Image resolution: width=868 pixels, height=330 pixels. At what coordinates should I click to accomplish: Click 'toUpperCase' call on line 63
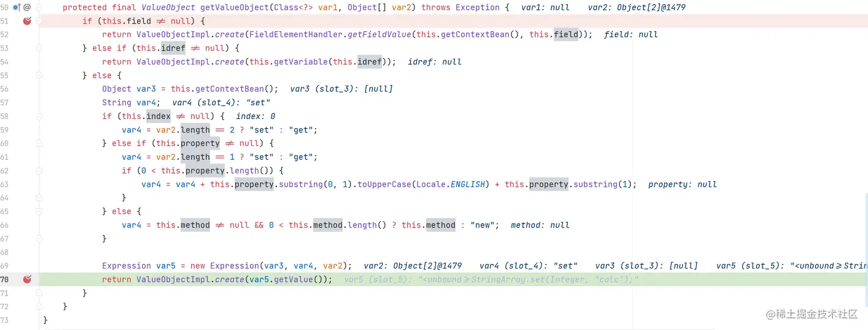(x=384, y=185)
